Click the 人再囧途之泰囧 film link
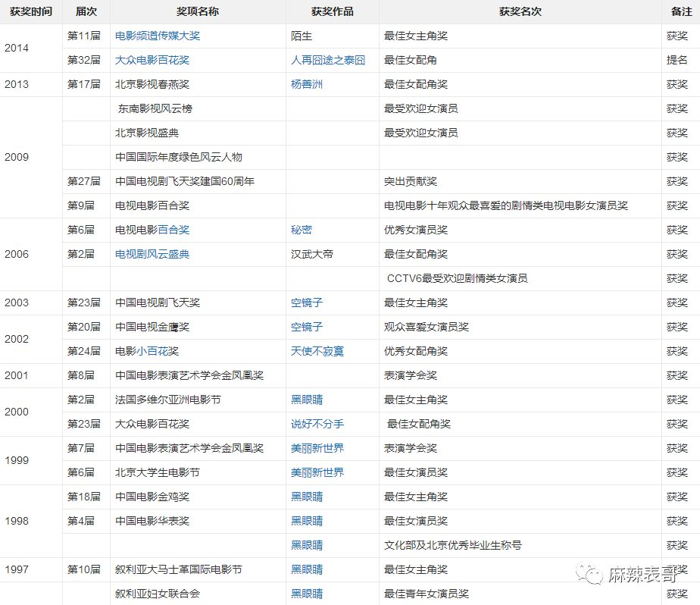 pyautogui.click(x=328, y=60)
